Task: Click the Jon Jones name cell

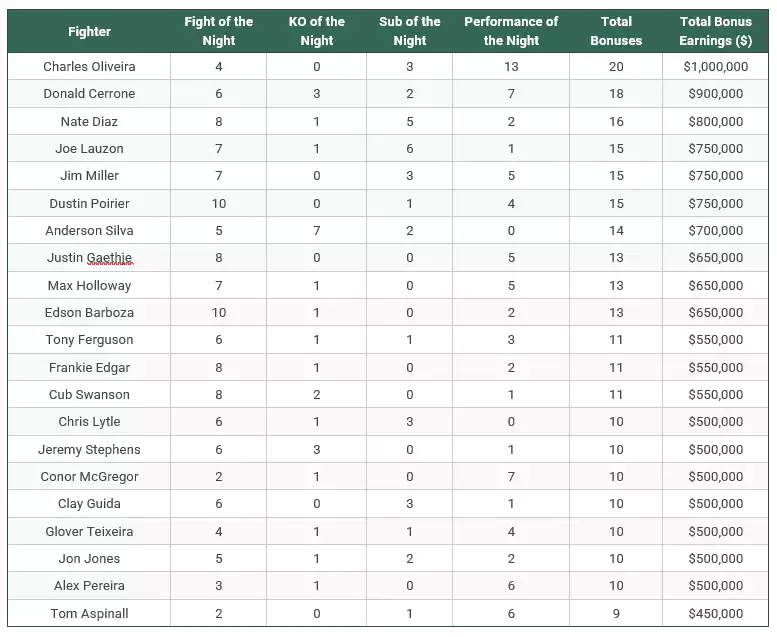Action: (89, 559)
